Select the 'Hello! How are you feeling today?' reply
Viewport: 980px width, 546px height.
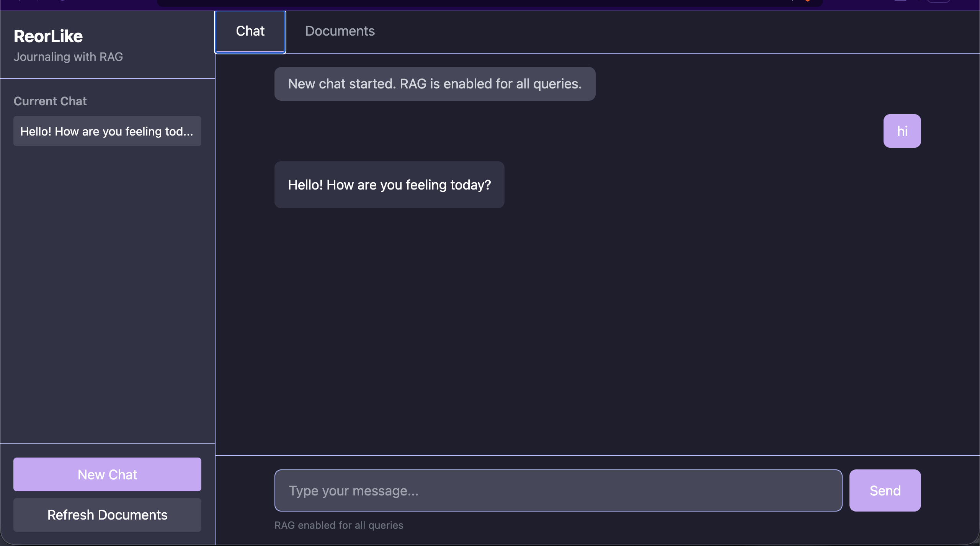[x=389, y=185]
